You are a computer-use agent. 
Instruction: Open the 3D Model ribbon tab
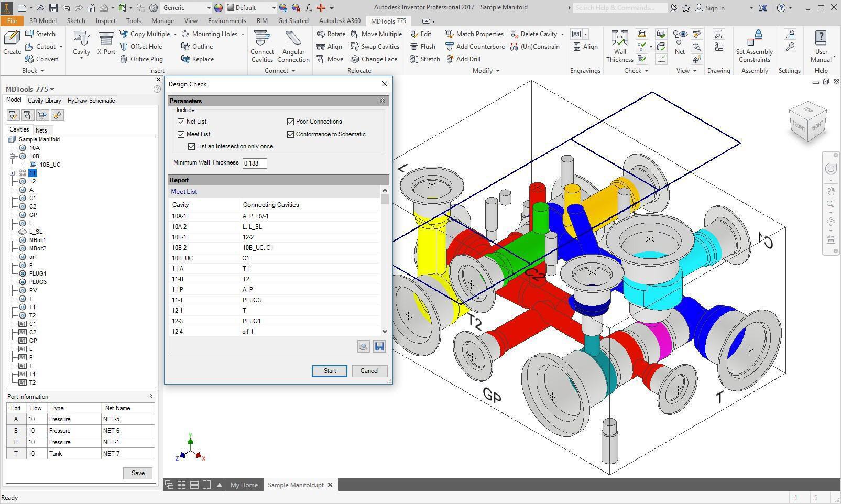(43, 21)
